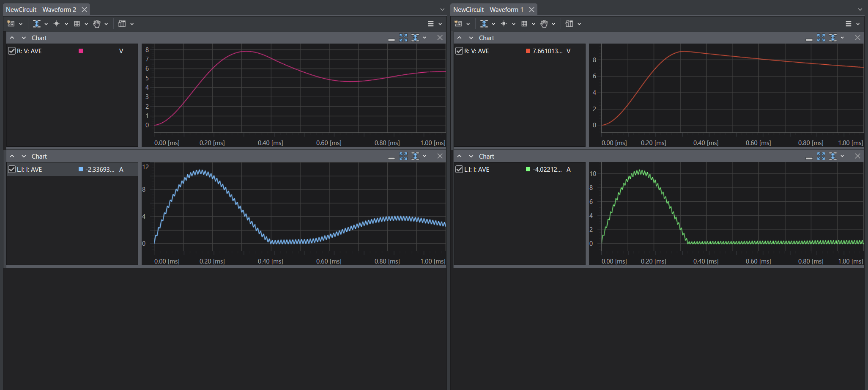This screenshot has height=390, width=868.
Task: Close the NewCircuit - Waveform 2 tab
Action: coord(85,9)
